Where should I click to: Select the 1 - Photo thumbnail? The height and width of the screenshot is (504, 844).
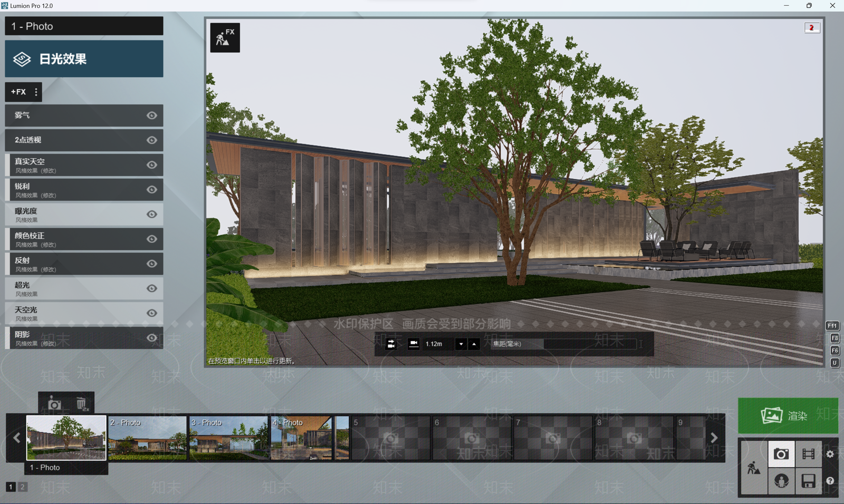point(66,438)
